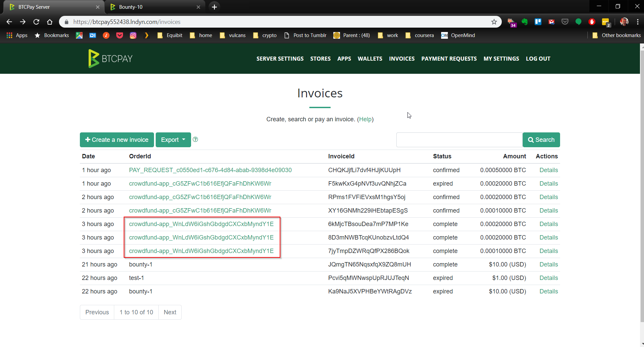
Task: Open Details for invoice CHQKJjfLi7dvf4HJjKUUpH
Action: (549, 170)
